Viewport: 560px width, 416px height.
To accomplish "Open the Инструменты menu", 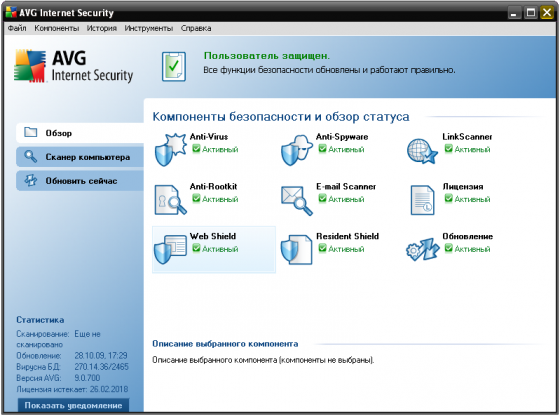I will click(149, 28).
